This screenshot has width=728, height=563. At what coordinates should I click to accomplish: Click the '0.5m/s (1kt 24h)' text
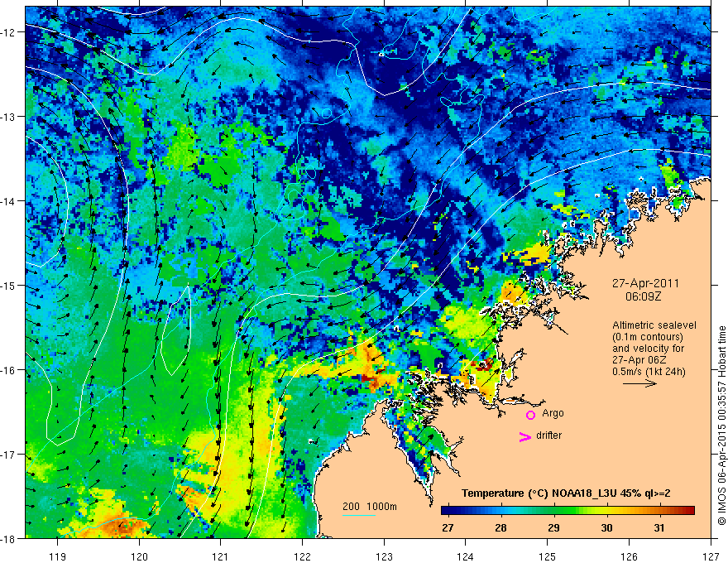pyautogui.click(x=649, y=372)
